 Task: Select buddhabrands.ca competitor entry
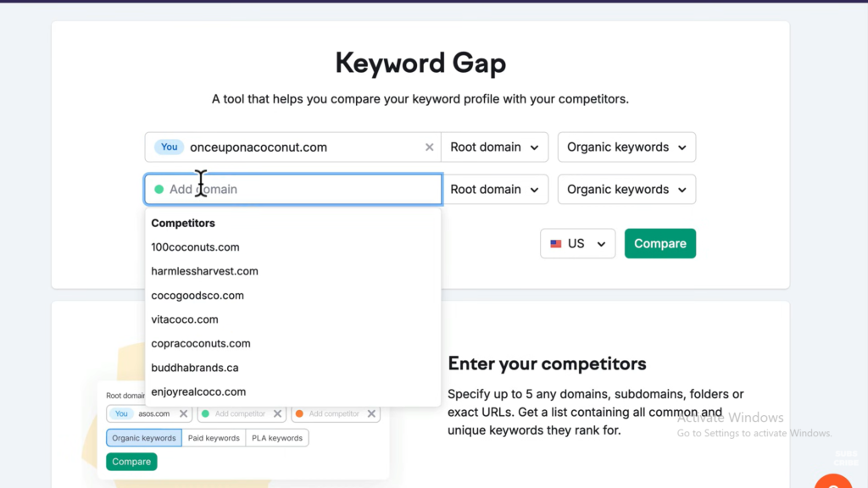pos(195,368)
